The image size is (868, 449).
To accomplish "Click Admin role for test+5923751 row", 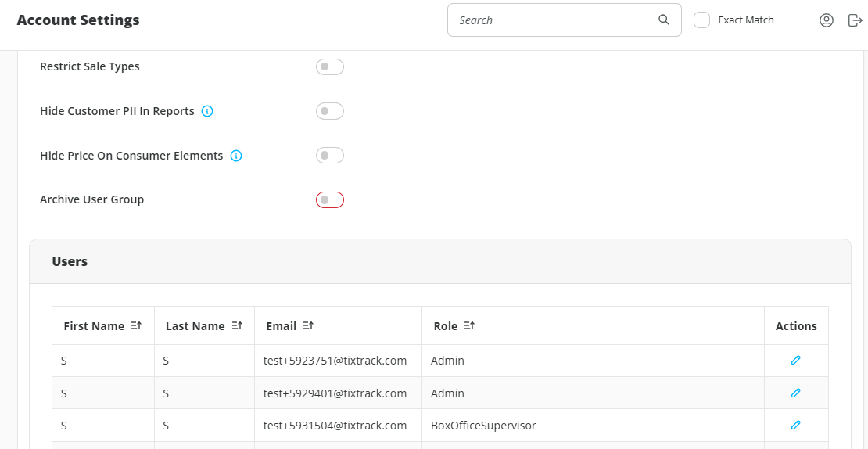I will pyautogui.click(x=593, y=361).
